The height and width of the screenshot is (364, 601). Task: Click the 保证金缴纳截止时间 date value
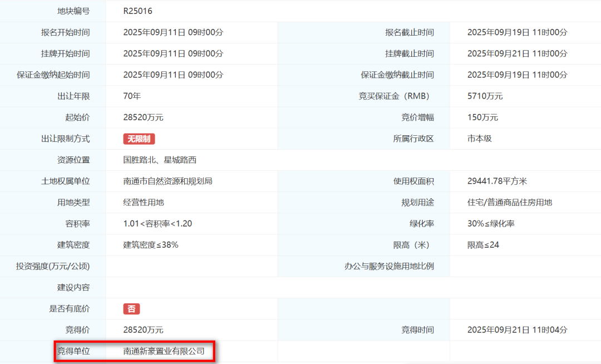(x=517, y=75)
